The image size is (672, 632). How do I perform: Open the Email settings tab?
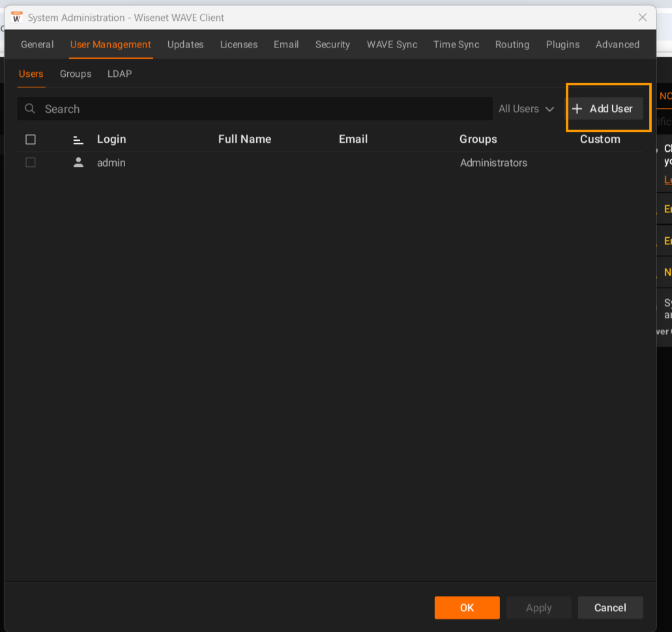click(286, 44)
